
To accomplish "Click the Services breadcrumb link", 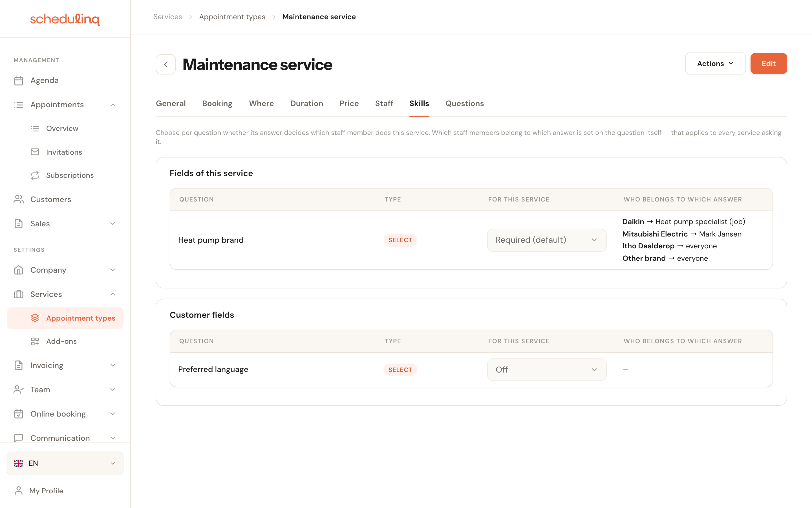I will pos(167,17).
